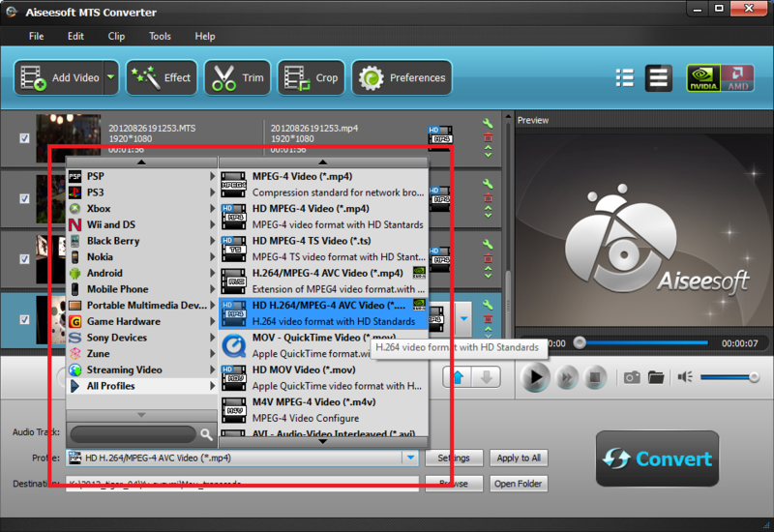Switch to list view mode icon

(x=625, y=77)
